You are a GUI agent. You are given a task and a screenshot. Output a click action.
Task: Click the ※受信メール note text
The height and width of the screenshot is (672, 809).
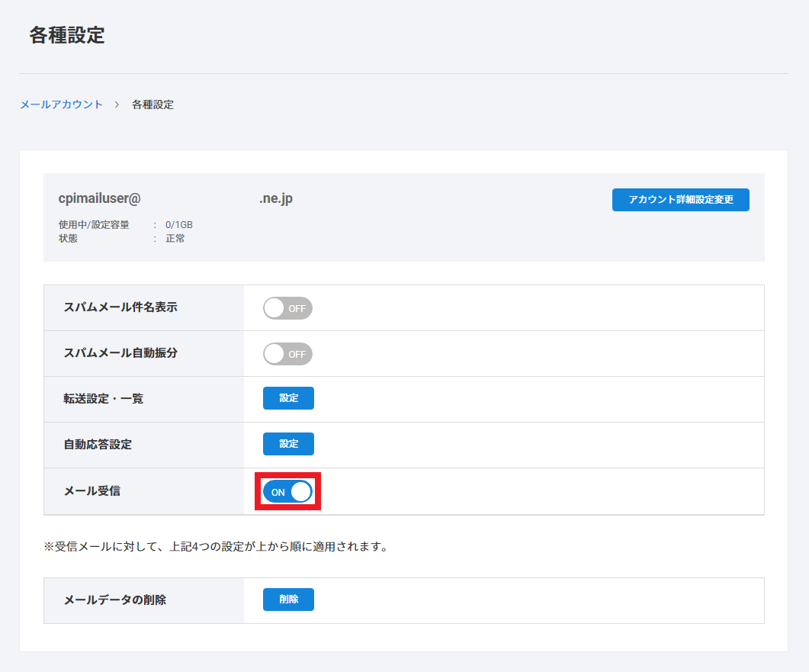(x=216, y=547)
